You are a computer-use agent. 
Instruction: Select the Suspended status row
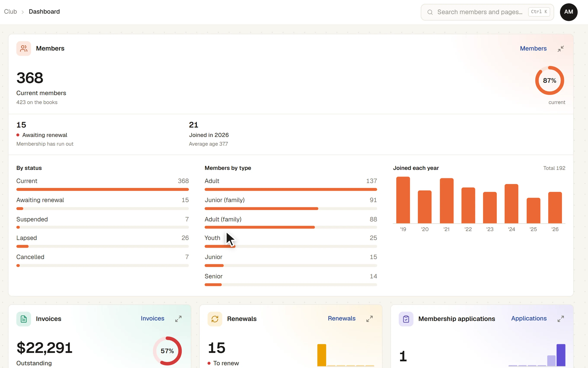(x=102, y=223)
